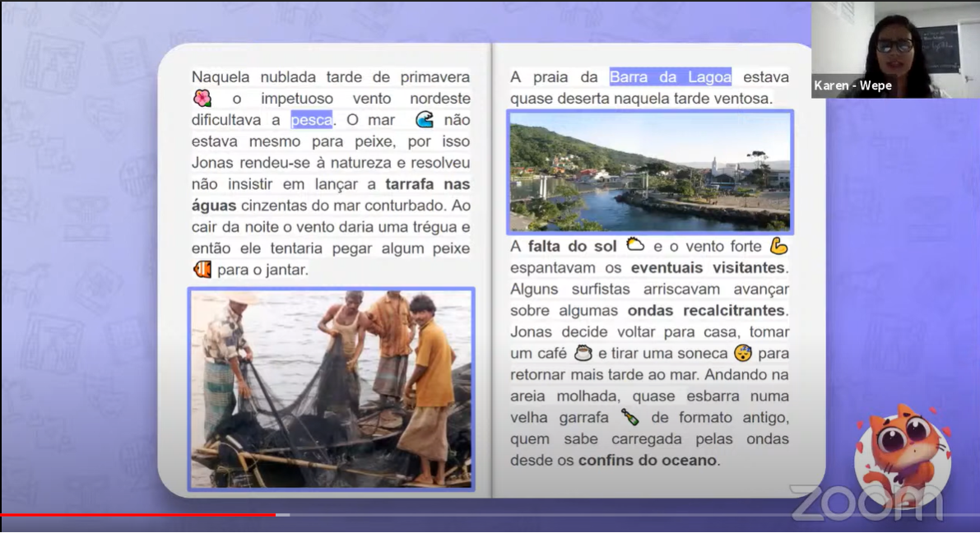Click the bold phrase 'eventuais visitantes'
980x533 pixels.
point(708,268)
